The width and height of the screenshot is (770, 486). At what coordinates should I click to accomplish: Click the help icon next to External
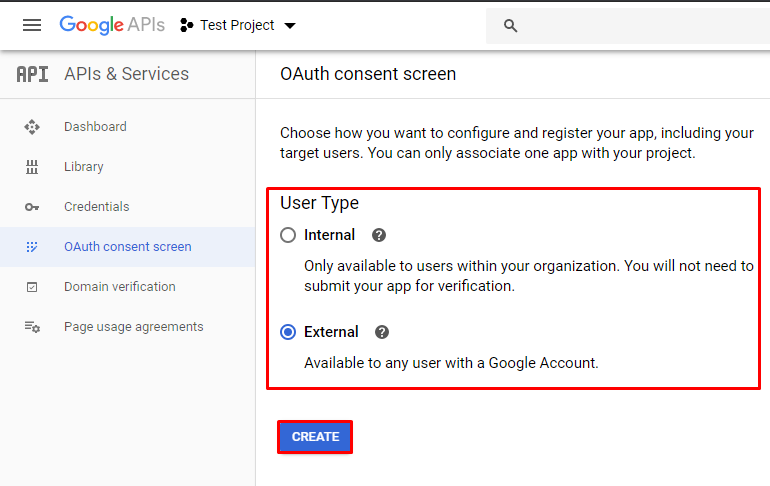382,332
